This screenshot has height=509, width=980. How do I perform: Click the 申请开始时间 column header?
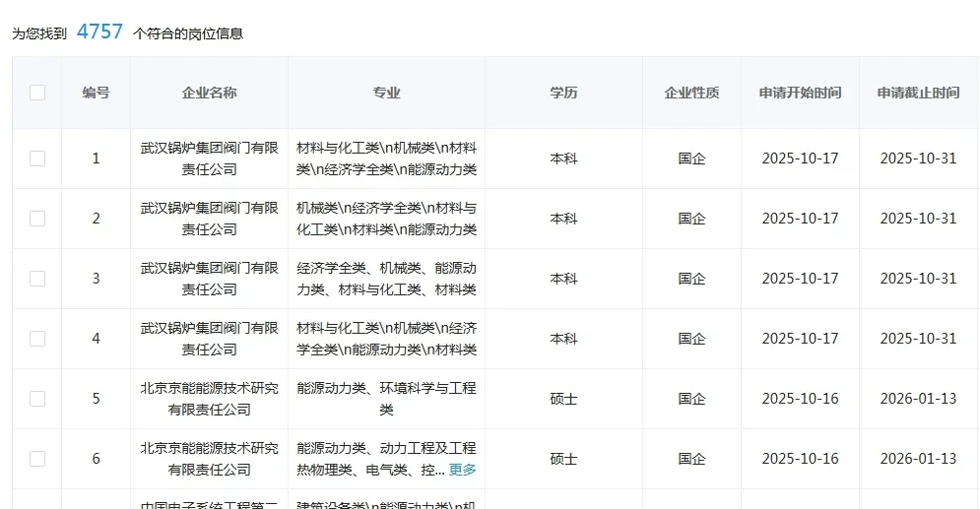(x=800, y=93)
